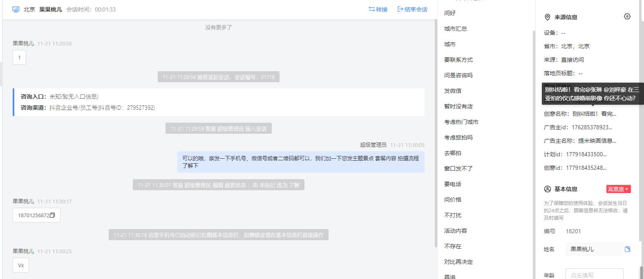Image resolution: width=644 pixels, height=279 pixels.
Task: Choose quick reply 活动内容
Action: tap(456, 231)
